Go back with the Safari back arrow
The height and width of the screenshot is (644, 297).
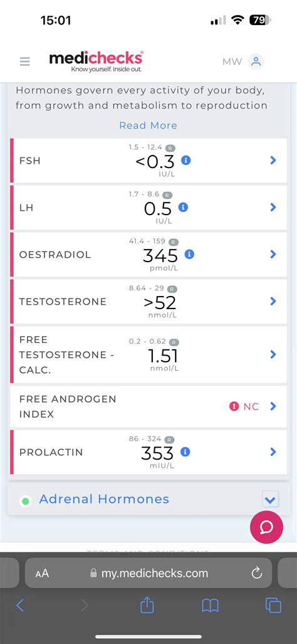(x=19, y=605)
